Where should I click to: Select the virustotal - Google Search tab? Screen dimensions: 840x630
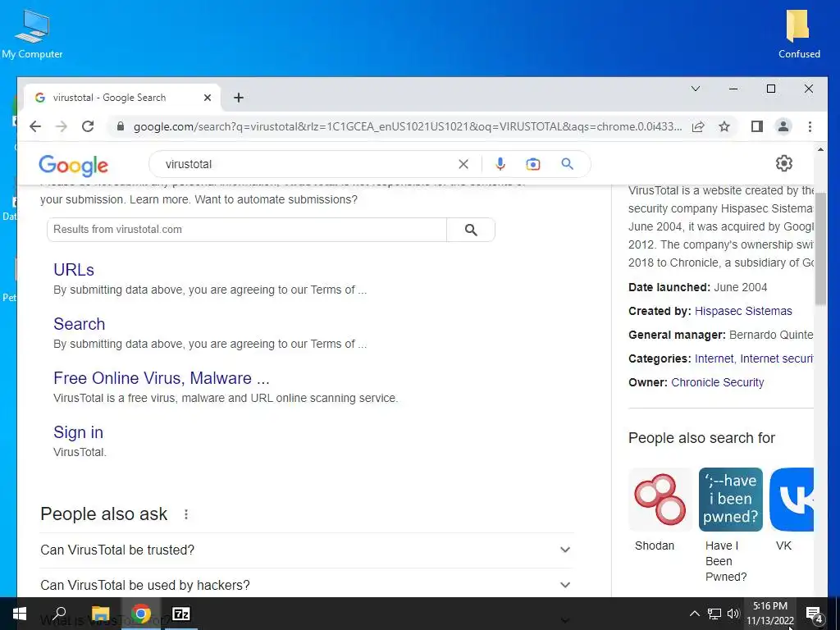pyautogui.click(x=121, y=98)
